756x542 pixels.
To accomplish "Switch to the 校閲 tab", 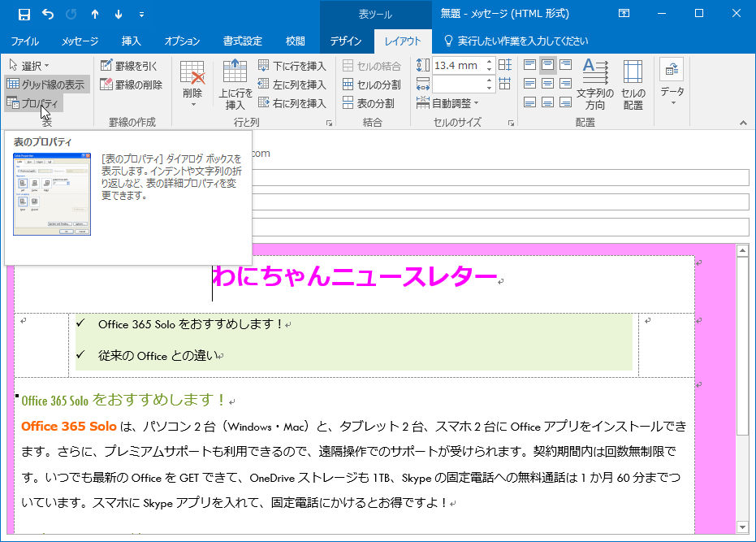I will coord(295,41).
